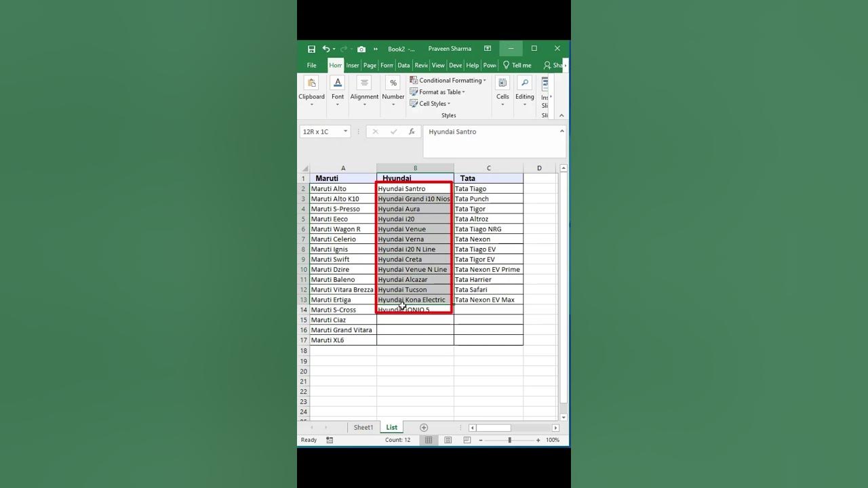Switch to Normal view icon

coord(429,440)
